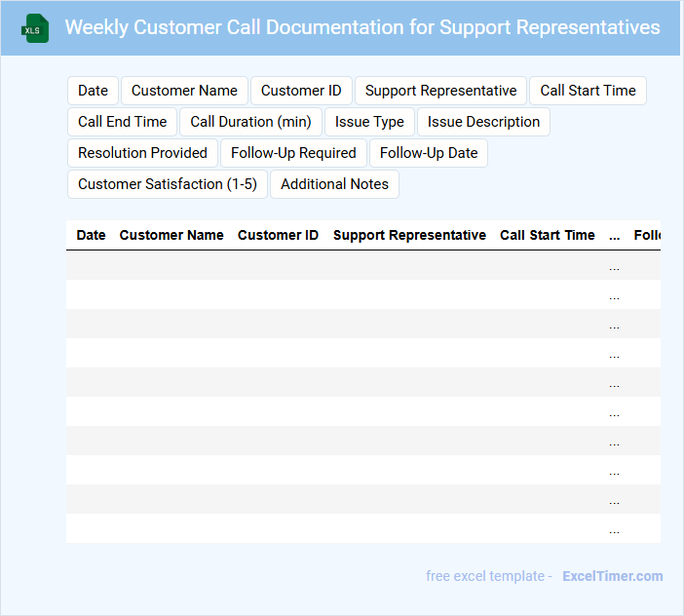Select the Call End Time tag
Screen dimensions: 684x616
point(122,122)
